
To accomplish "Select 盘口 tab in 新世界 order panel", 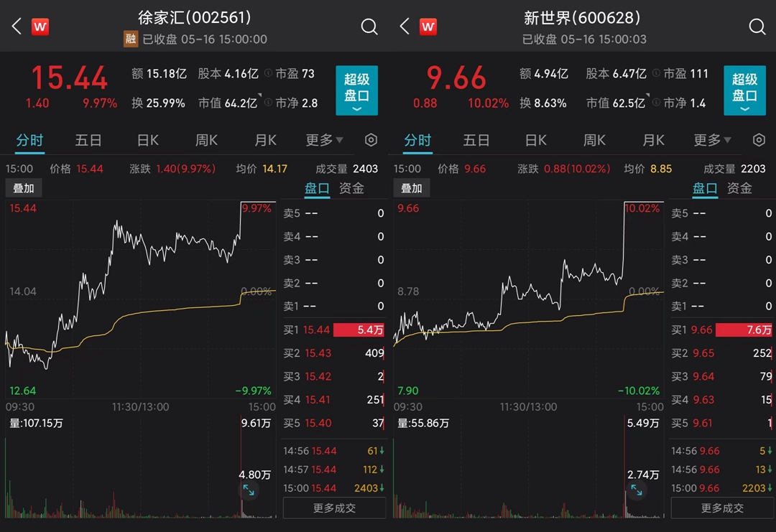I will click(705, 188).
